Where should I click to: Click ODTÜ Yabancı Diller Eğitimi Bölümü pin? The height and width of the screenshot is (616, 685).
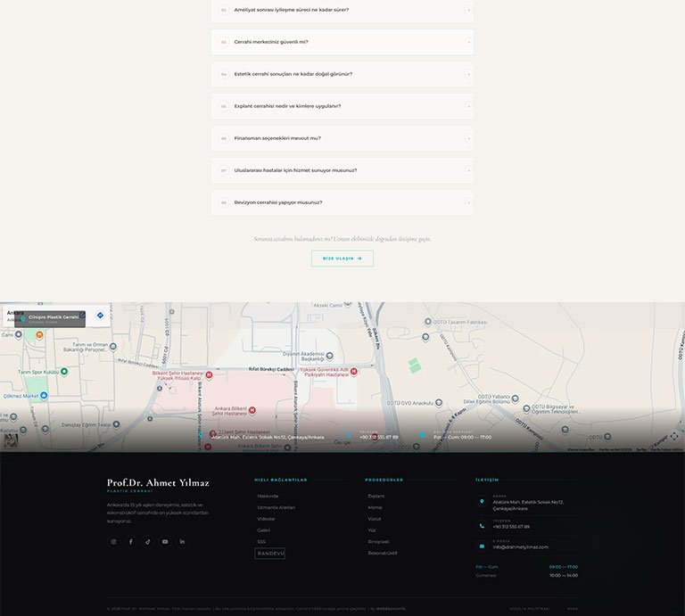[x=515, y=398]
